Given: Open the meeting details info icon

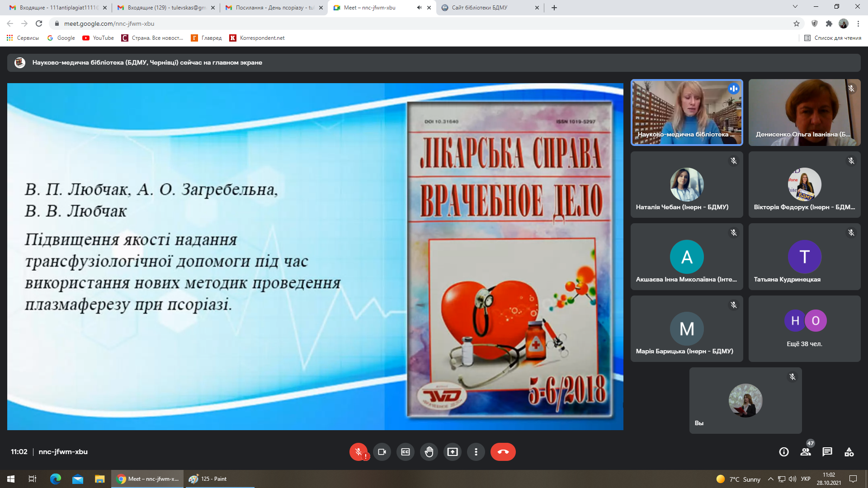Looking at the screenshot, I should [784, 451].
